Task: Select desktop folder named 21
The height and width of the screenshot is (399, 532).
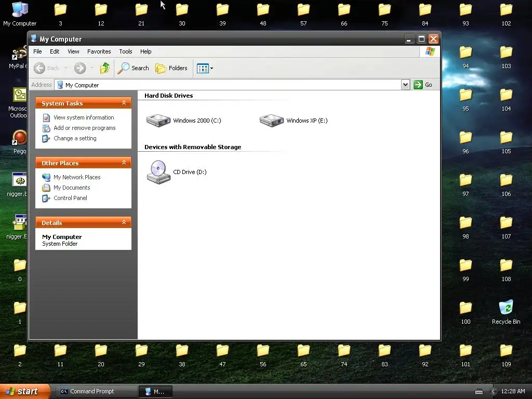Action: point(141,14)
